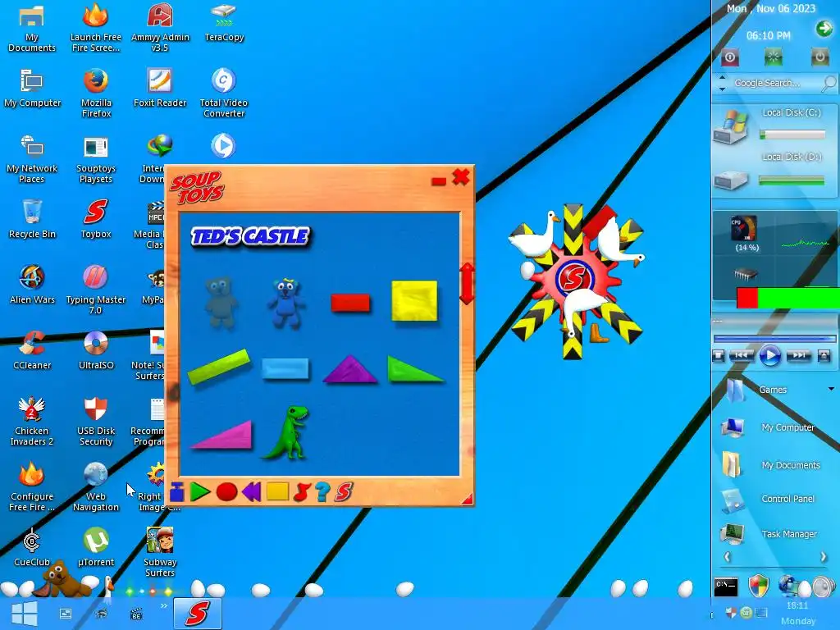
Task: Open the Windows Start button
Action: 25,614
